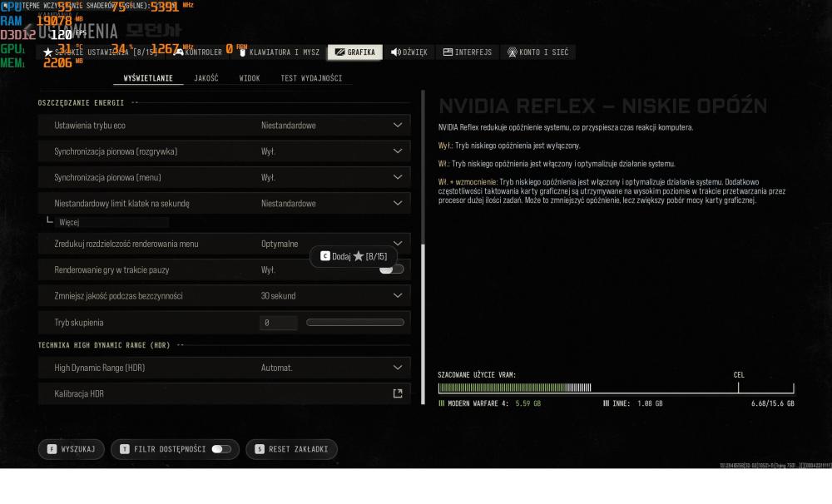Expand Synchronizacja pionowa (rozgrywka) dropdown
Screen dimensions: 832x504
point(224,151)
